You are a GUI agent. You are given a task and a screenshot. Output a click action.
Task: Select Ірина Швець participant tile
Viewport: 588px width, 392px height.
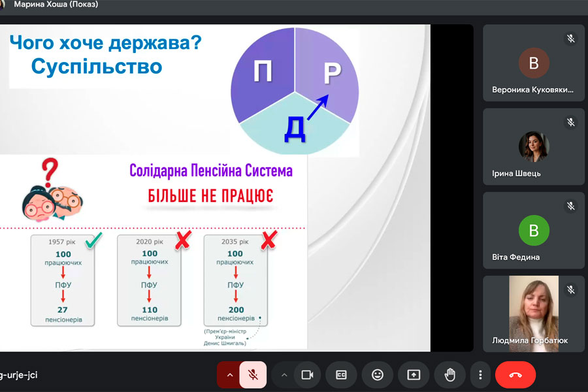(534, 146)
